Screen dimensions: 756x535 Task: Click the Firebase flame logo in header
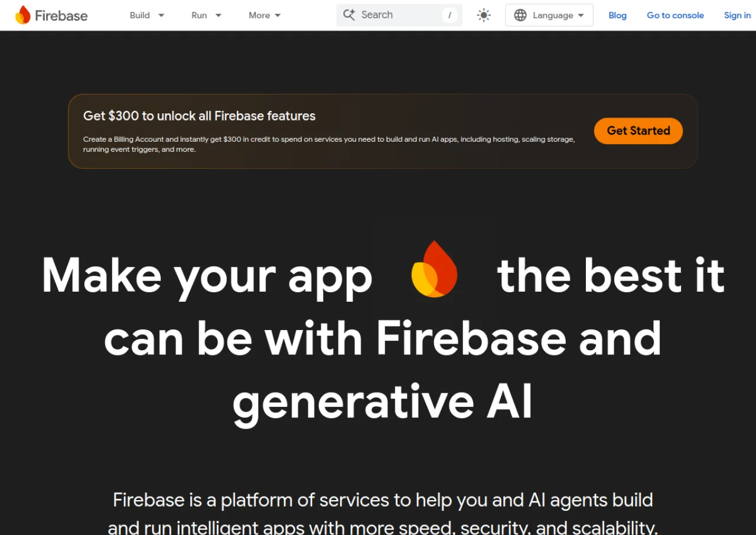pyautogui.click(x=22, y=15)
